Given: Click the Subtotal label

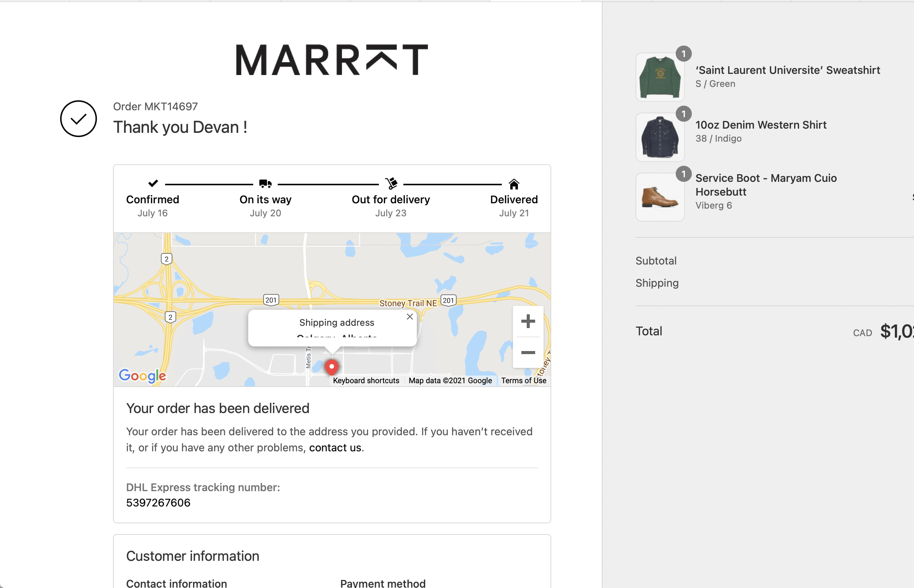Looking at the screenshot, I should click(x=656, y=261).
